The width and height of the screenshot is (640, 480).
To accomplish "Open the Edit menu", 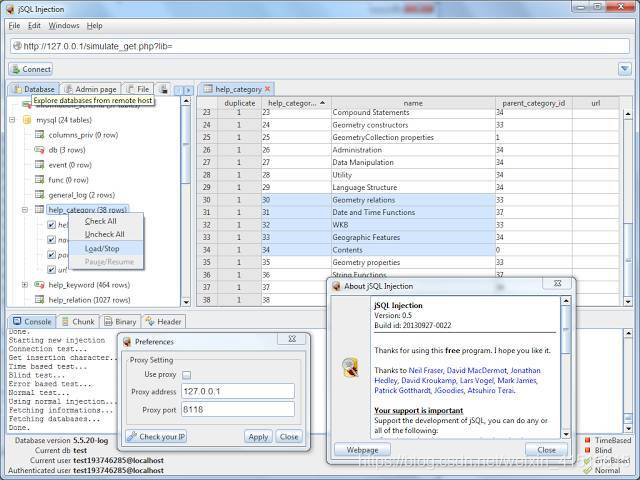I will pyautogui.click(x=34, y=26).
